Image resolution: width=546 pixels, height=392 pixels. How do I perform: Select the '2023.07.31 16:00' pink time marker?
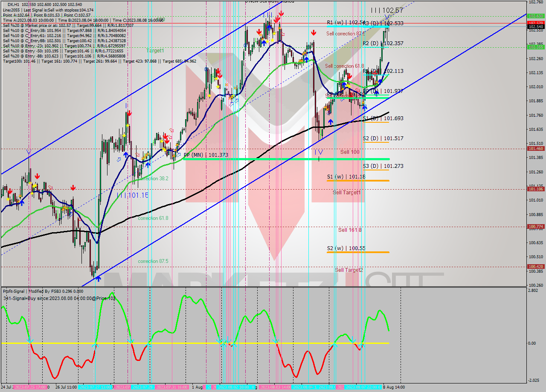pos(172,387)
